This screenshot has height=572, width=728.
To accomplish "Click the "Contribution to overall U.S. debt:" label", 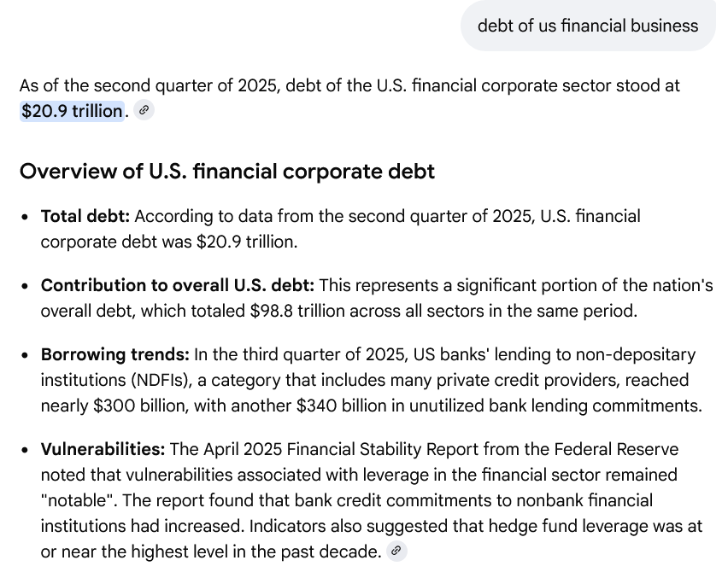I will tap(177, 285).
